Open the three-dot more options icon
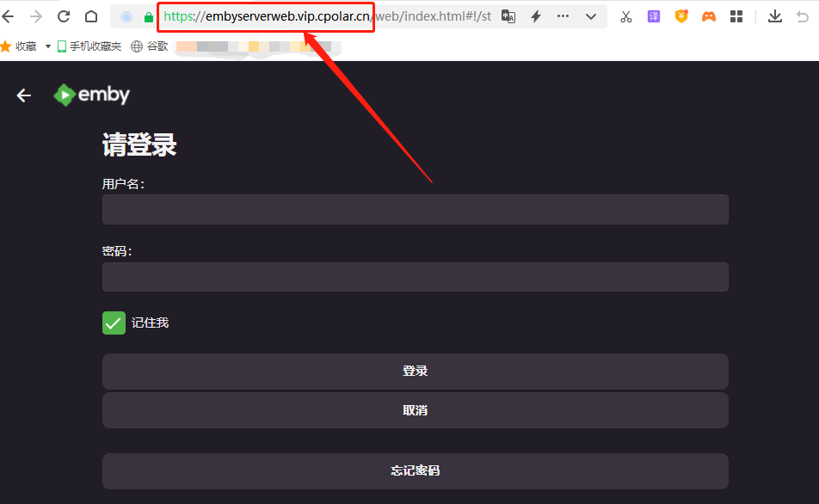 563,16
